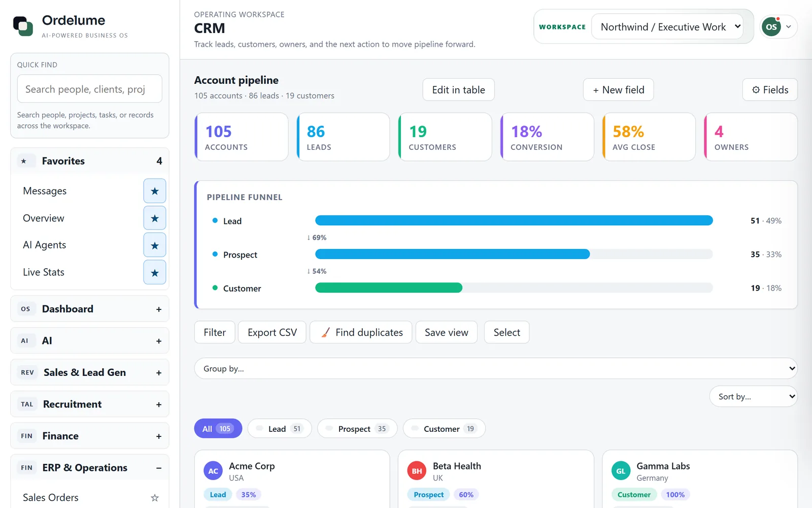Select the Lead 51 filter tab
This screenshot has width=812, height=508.
(280, 429)
